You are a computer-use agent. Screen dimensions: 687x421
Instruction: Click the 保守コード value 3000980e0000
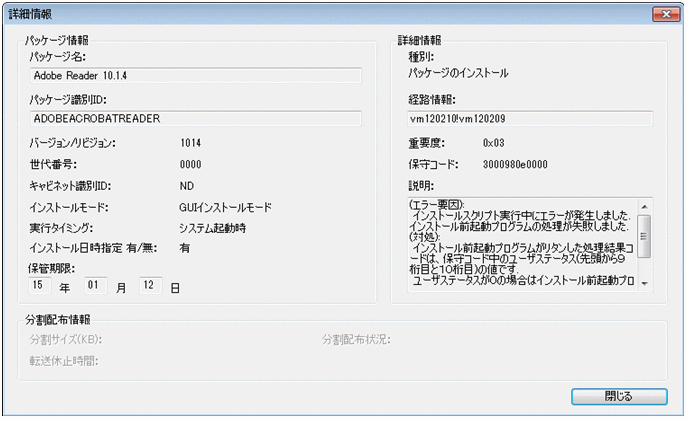[x=515, y=164]
